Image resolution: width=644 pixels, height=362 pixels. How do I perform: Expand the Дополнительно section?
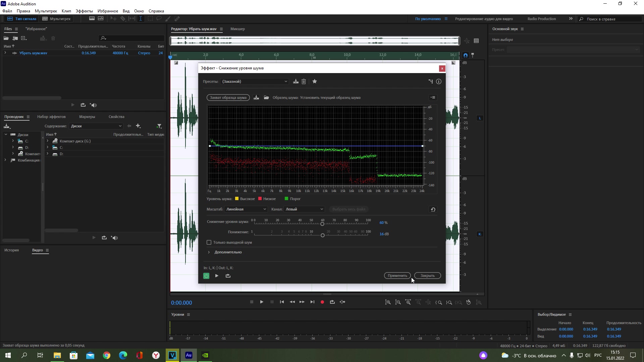pyautogui.click(x=209, y=252)
